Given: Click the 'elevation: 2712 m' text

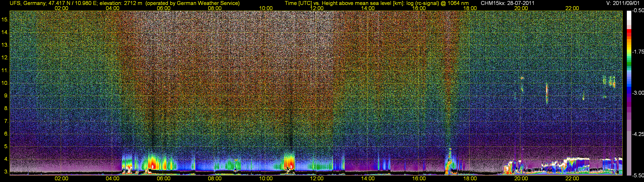Looking at the screenshot, I should [121, 3].
